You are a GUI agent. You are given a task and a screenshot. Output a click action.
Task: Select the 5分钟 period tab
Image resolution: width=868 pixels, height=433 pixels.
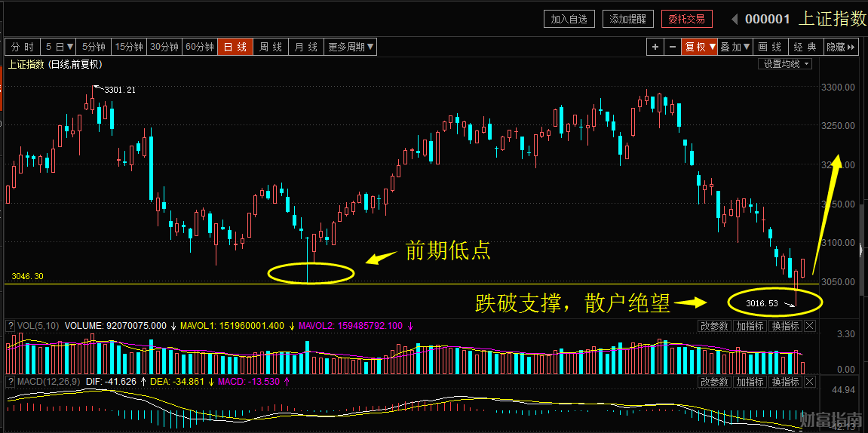tap(94, 47)
